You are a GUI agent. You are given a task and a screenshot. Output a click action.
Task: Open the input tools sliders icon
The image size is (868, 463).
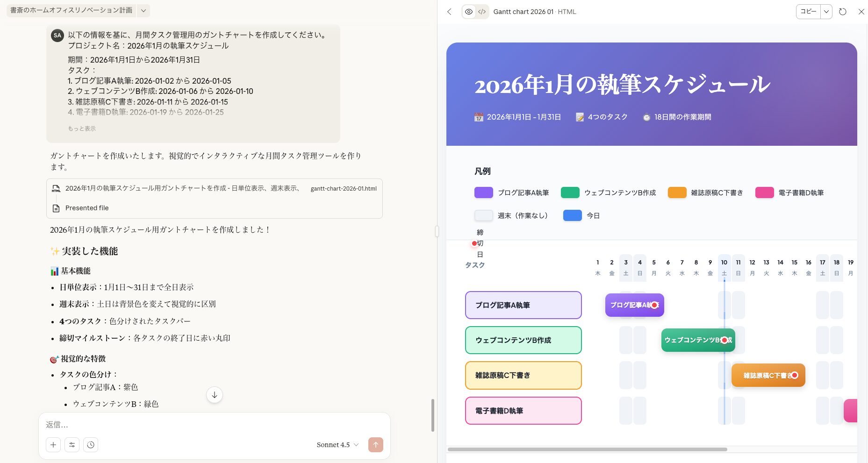(72, 445)
